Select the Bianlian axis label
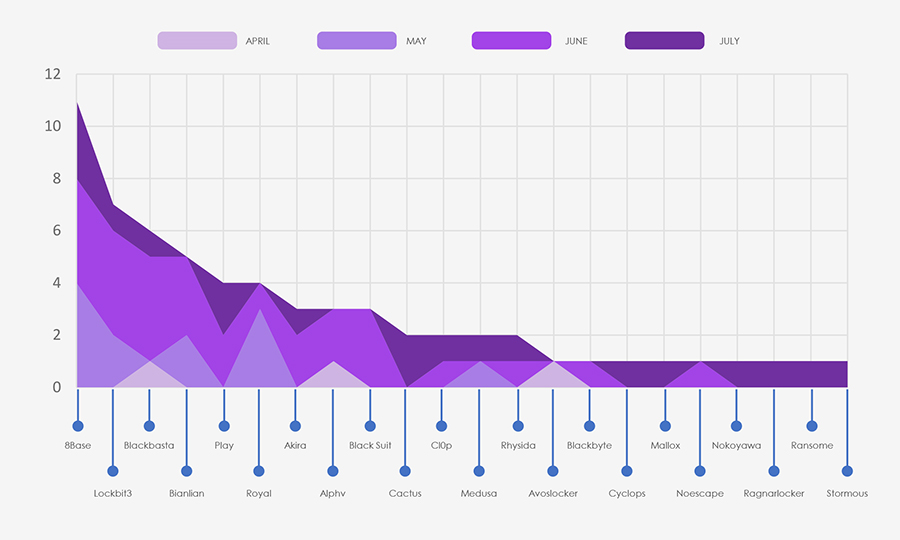This screenshot has width=900, height=540. pos(187,494)
